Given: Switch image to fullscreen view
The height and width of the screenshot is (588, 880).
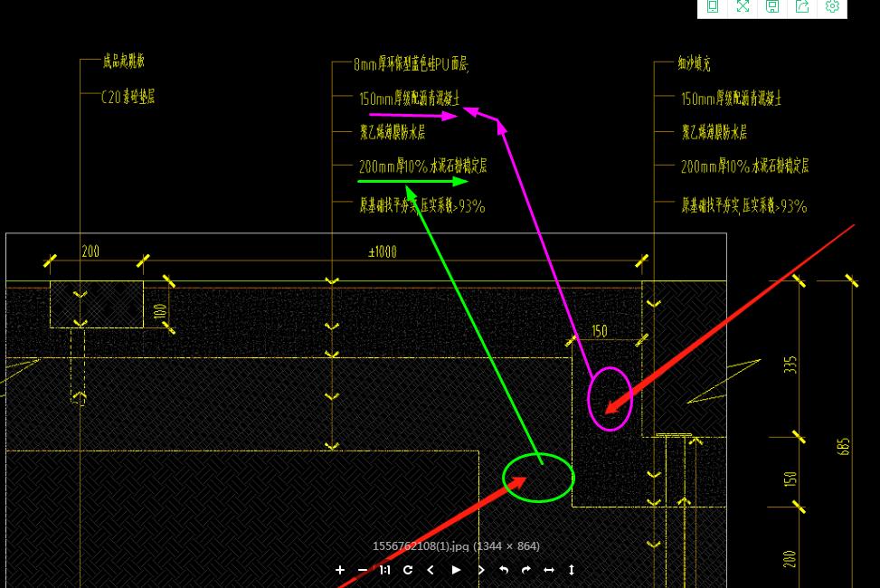Looking at the screenshot, I should coord(743,6).
